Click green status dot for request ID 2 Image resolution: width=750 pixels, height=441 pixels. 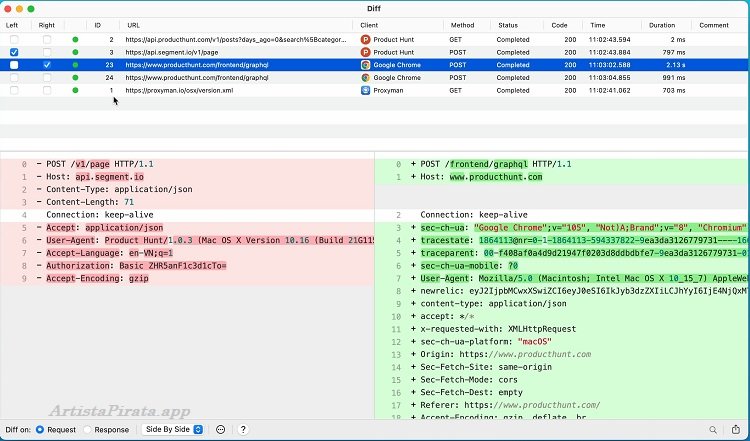(x=75, y=39)
